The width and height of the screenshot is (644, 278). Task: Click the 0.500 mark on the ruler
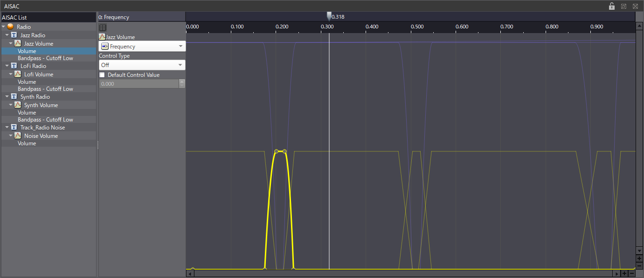pos(417,27)
